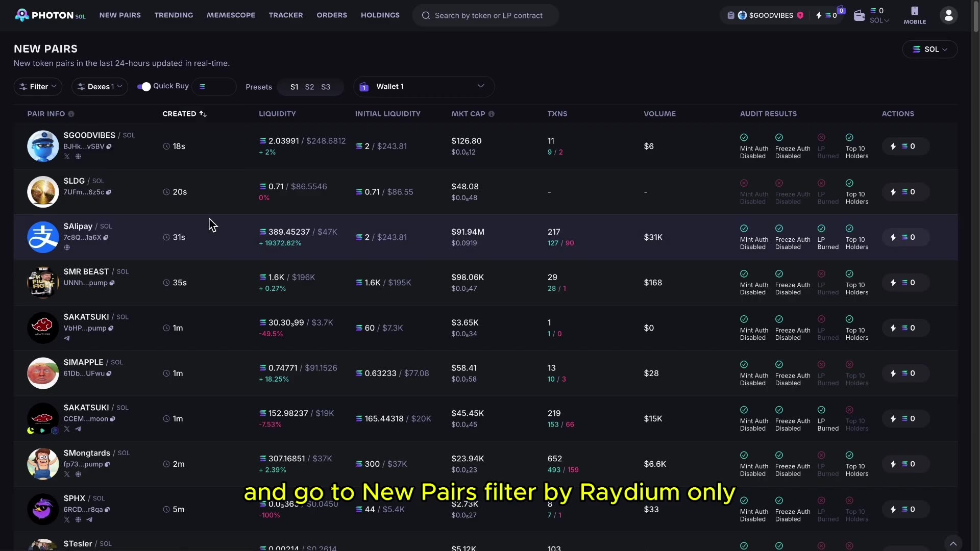980x551 pixels.
Task: Click the MKT CAP info icon
Action: tap(492, 114)
